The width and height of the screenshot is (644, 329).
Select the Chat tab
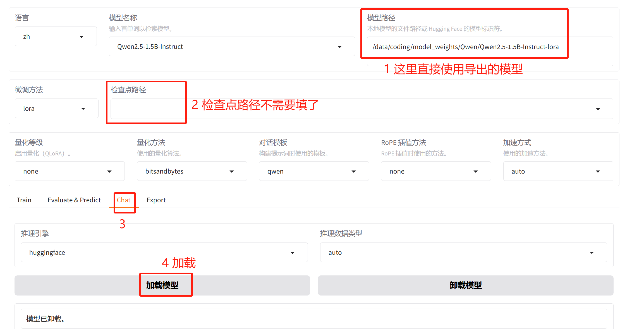pyautogui.click(x=124, y=200)
